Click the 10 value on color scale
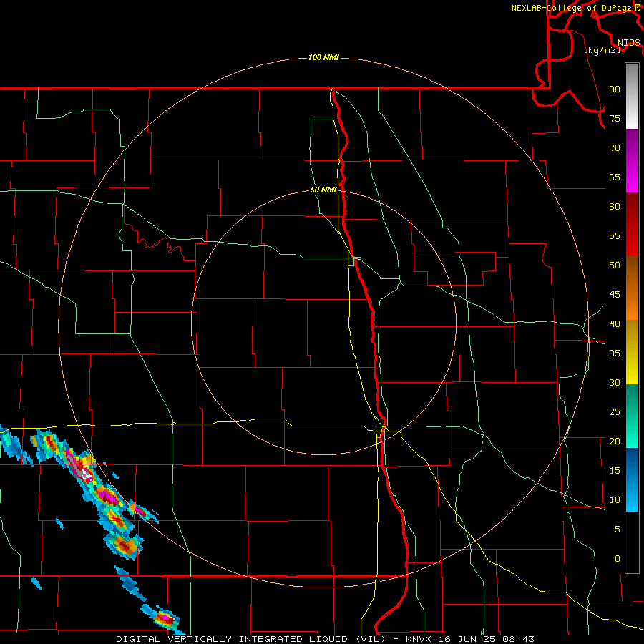 tap(615, 500)
